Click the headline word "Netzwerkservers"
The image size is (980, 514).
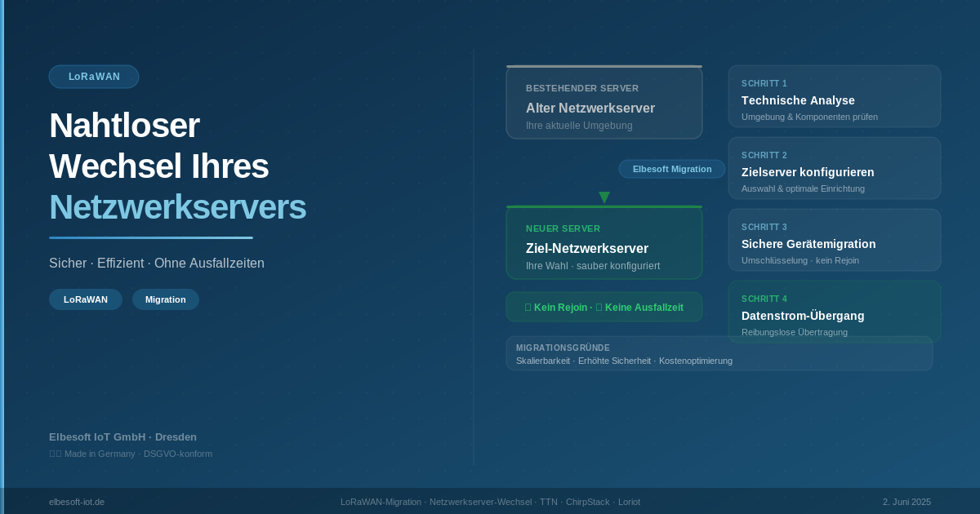point(177,207)
